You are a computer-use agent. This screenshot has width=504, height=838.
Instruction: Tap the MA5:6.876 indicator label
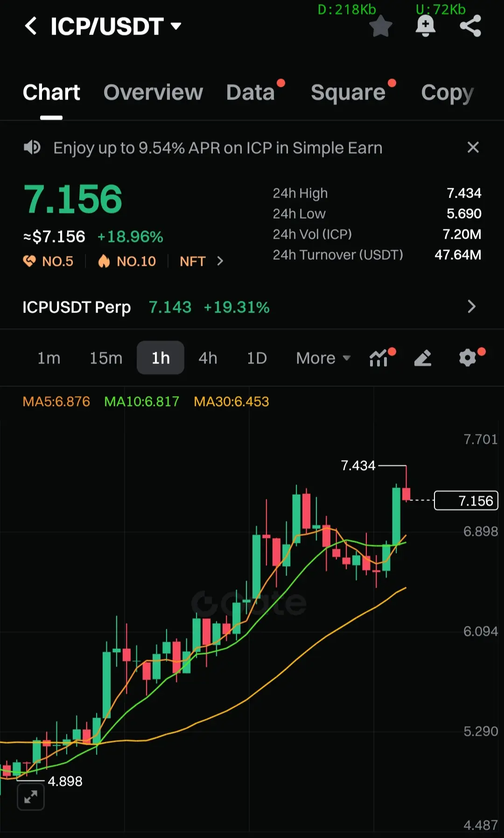[x=56, y=402]
